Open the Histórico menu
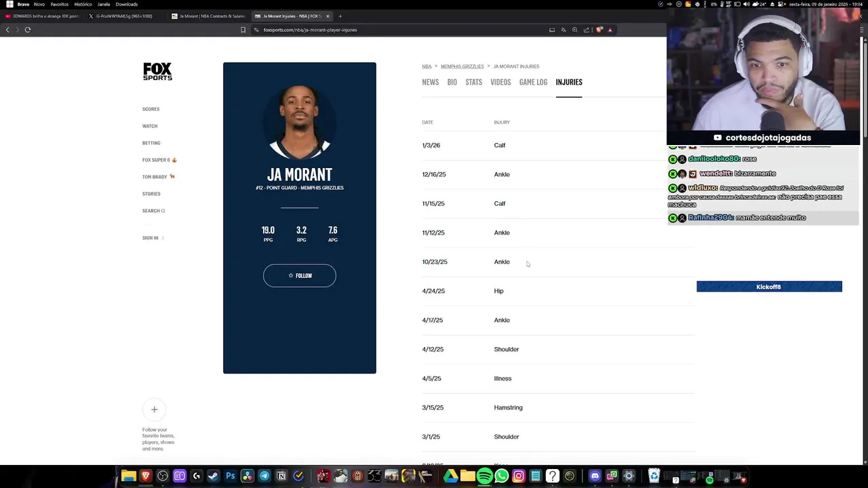The width and height of the screenshot is (868, 488). 83,4
